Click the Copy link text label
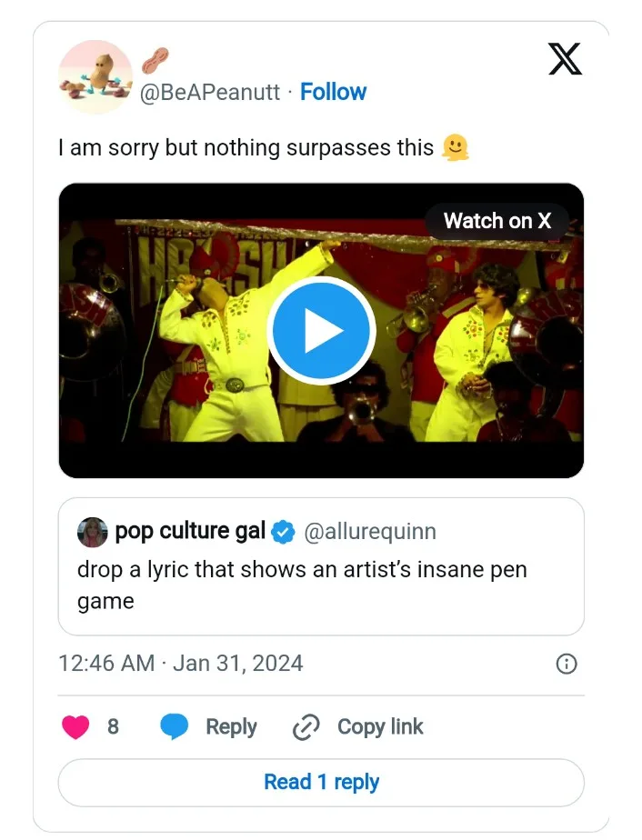This screenshot has width=642, height=840. pos(380,726)
